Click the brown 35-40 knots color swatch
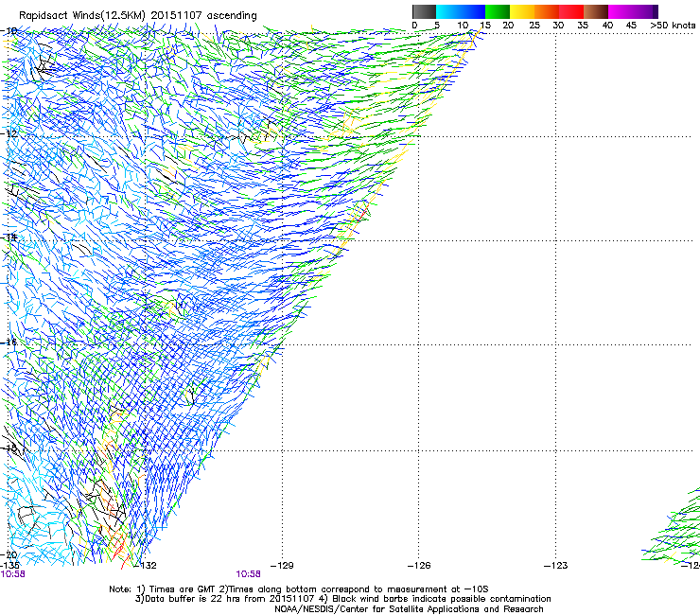Viewport: 700px width, 615px height. click(596, 11)
